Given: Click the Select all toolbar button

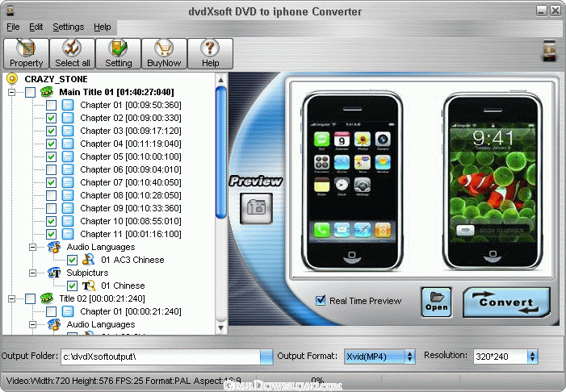Looking at the screenshot, I should point(72,53).
